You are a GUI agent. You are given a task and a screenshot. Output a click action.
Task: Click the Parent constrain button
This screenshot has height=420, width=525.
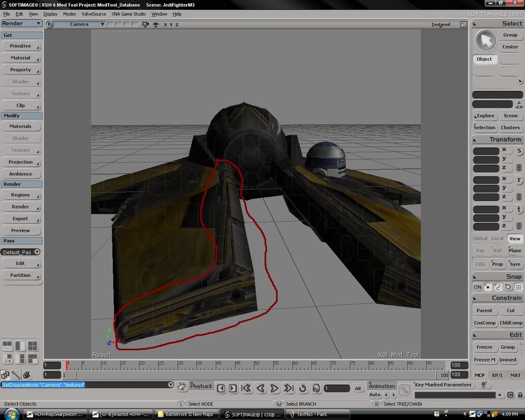pos(484,310)
